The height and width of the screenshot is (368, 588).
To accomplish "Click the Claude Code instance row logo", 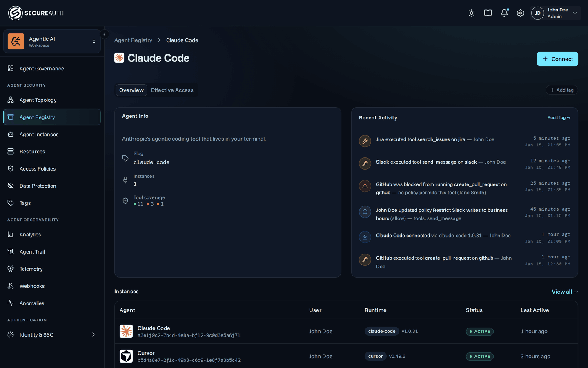I will pyautogui.click(x=126, y=331).
